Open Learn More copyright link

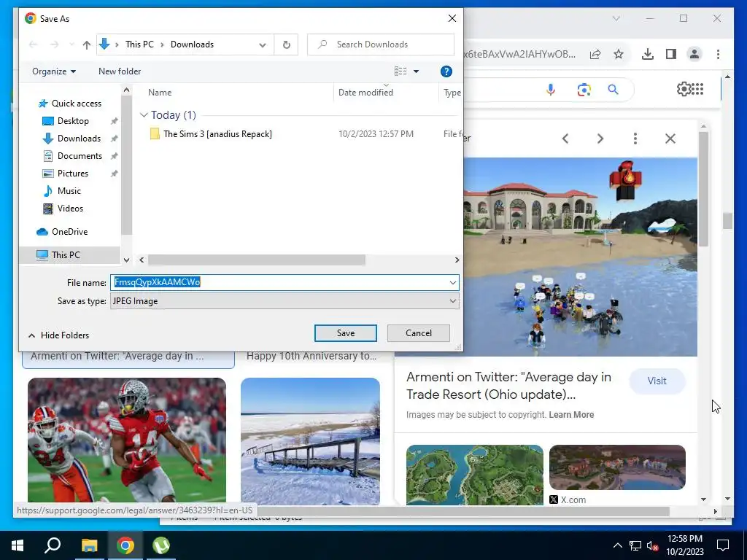571,415
